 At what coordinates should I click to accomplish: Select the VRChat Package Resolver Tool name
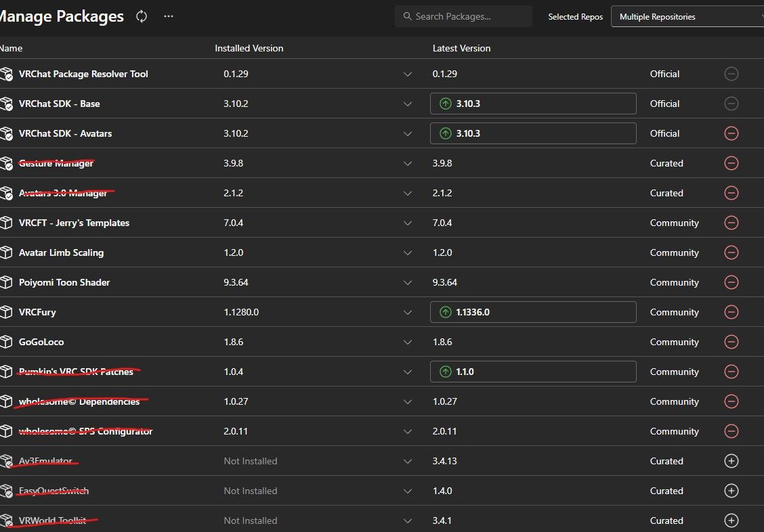(x=83, y=74)
